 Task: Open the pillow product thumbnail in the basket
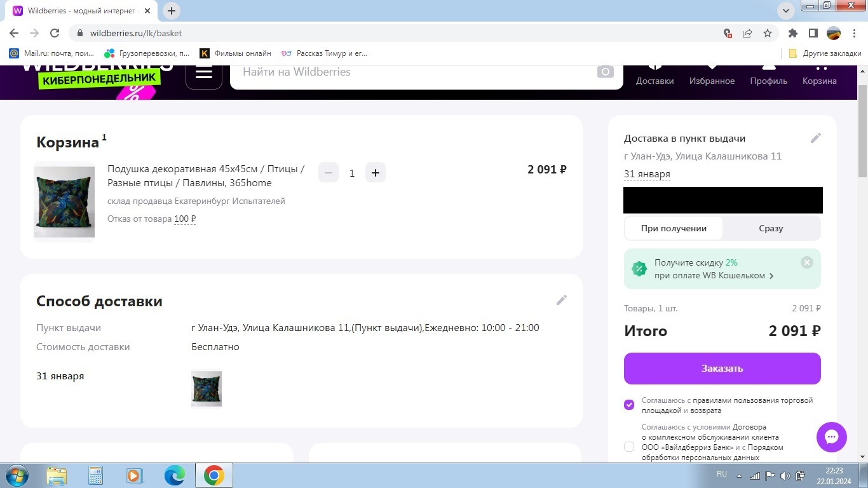coord(64,202)
